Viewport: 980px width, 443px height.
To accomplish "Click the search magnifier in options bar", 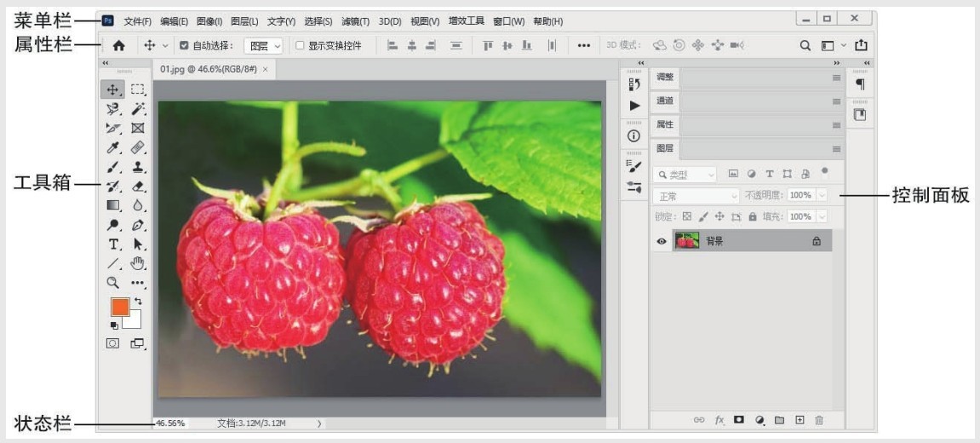I will click(805, 45).
